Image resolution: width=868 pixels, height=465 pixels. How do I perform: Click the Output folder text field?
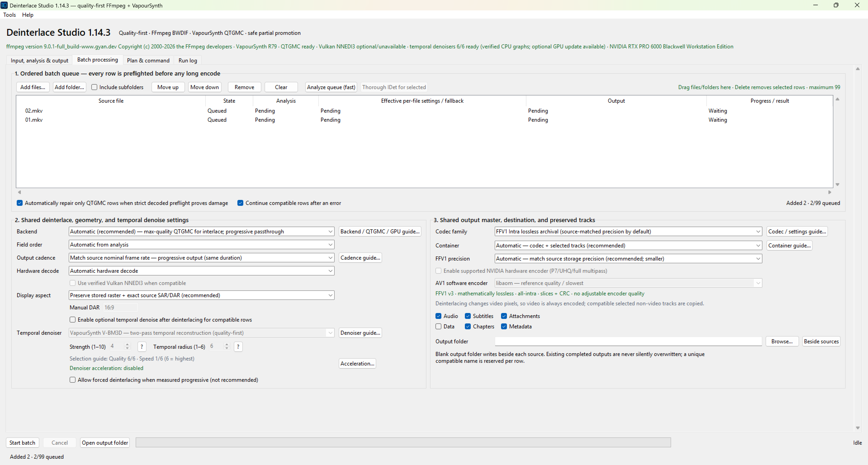[628, 341]
